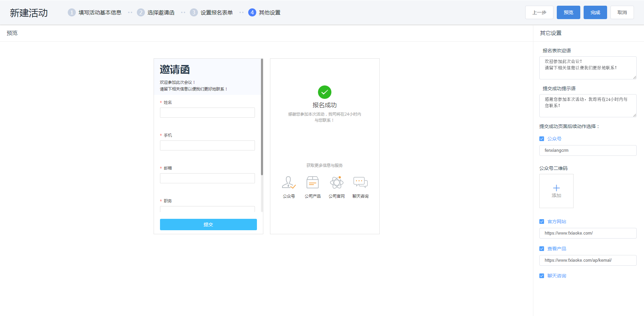Viewport: 644px width, 316px height.
Task: Cancel with the 取消 button
Action: [622, 12]
